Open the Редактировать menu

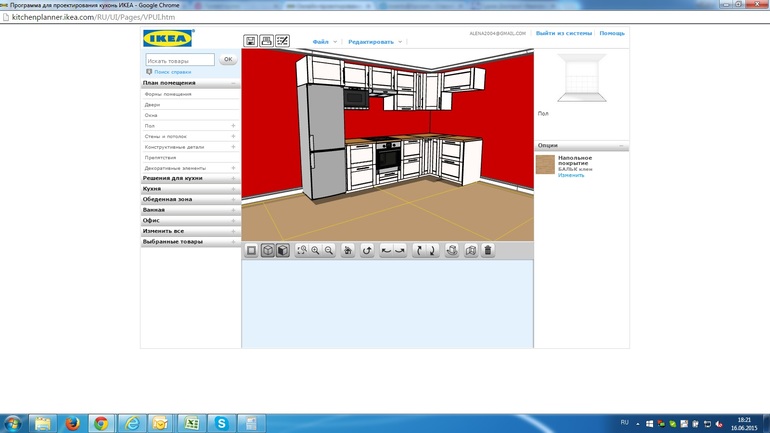click(374, 42)
